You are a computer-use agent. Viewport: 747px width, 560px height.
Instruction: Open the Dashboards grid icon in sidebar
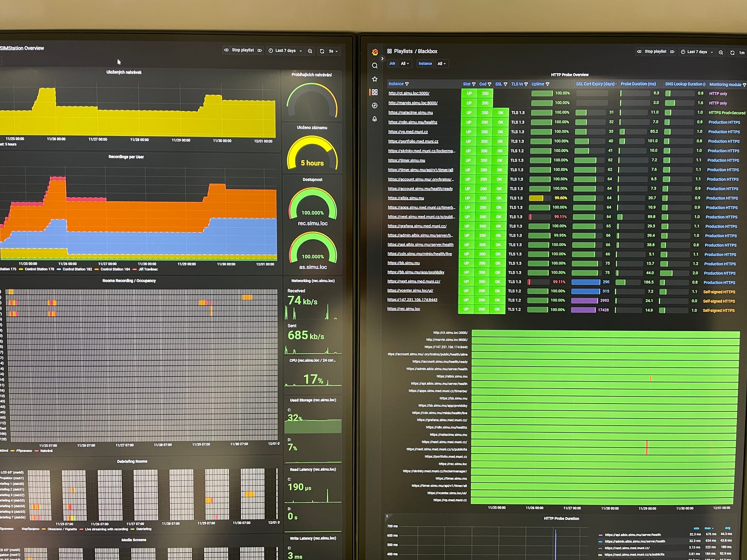click(375, 92)
